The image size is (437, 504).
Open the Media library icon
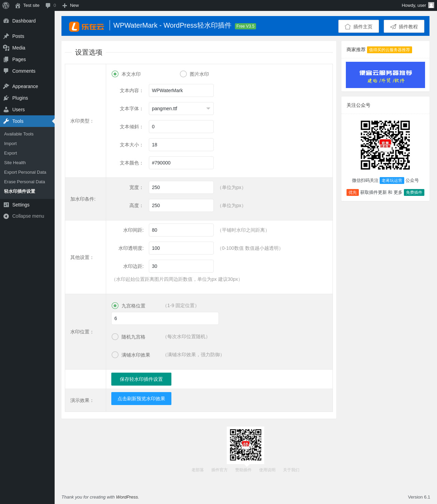6,48
